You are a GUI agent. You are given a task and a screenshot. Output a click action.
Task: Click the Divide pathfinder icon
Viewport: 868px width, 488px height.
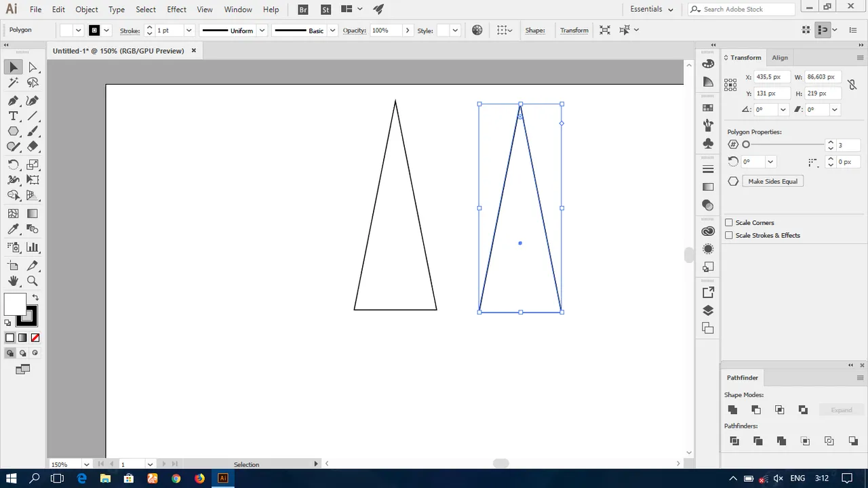point(734,441)
